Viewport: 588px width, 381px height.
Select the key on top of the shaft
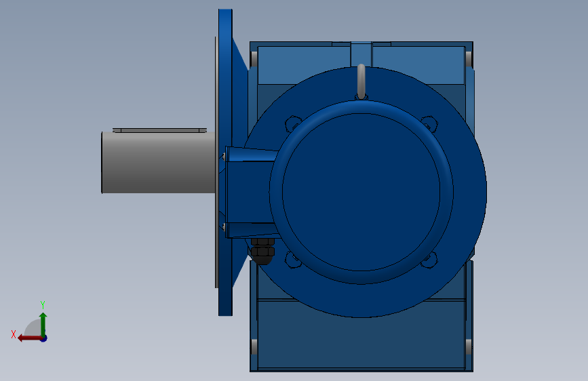[x=160, y=130]
